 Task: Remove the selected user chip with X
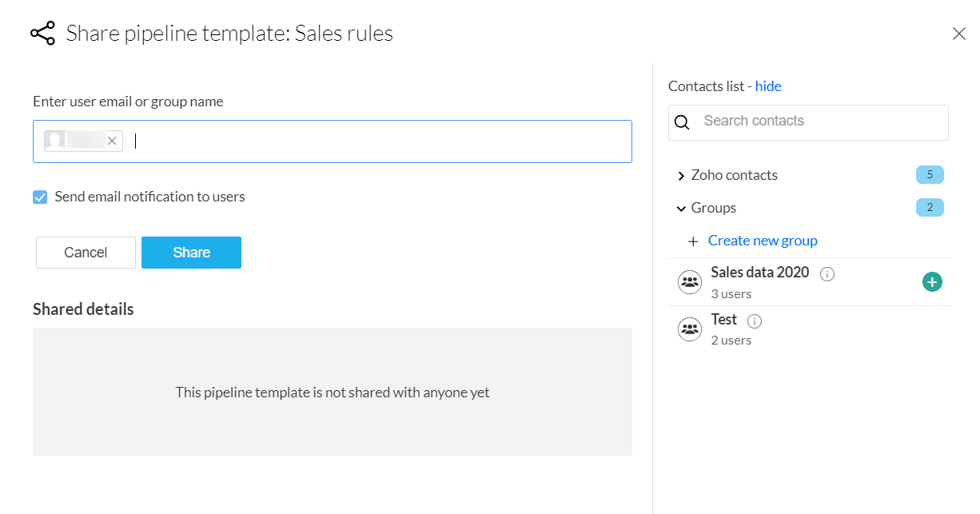click(x=112, y=141)
